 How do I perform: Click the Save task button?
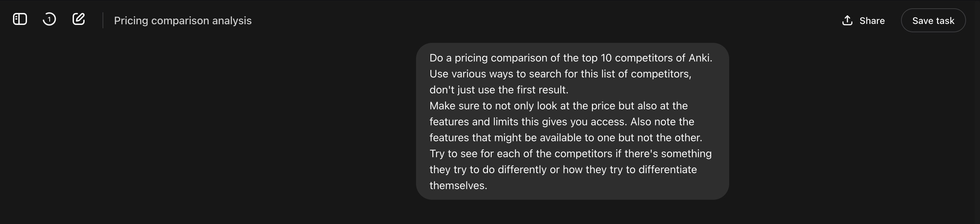pos(933,21)
